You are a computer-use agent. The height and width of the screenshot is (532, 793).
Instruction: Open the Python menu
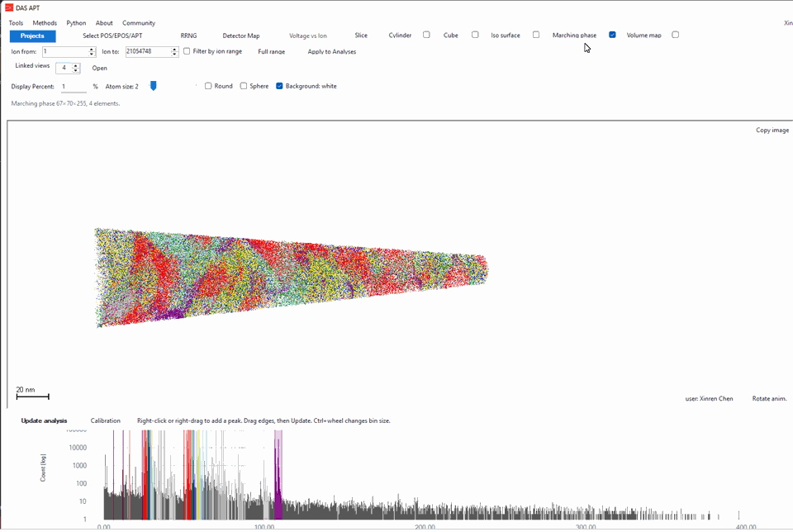[x=76, y=23]
